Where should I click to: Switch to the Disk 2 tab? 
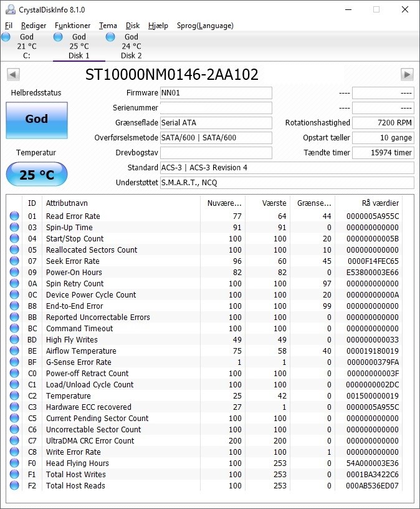point(131,46)
